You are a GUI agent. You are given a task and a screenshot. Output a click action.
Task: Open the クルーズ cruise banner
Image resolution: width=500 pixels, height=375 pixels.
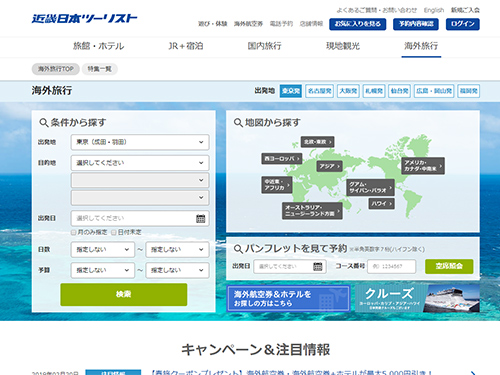[x=417, y=298]
